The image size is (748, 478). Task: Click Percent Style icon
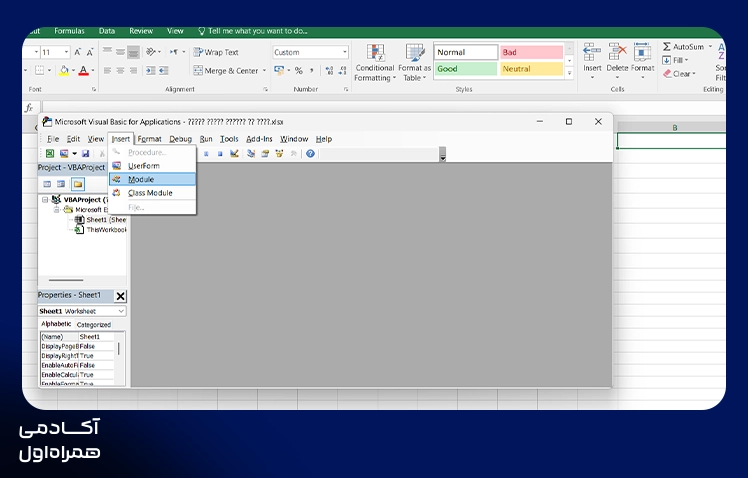(299, 71)
